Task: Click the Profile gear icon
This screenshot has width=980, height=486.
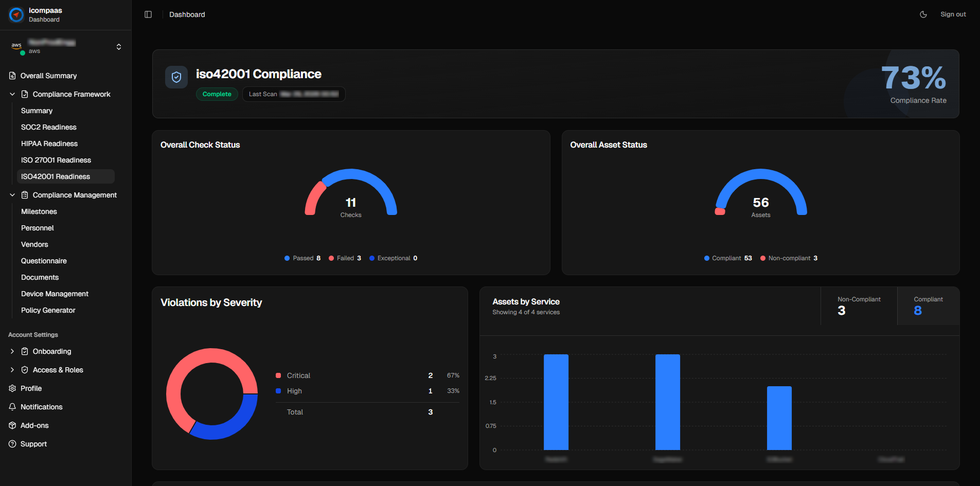Action: point(12,388)
